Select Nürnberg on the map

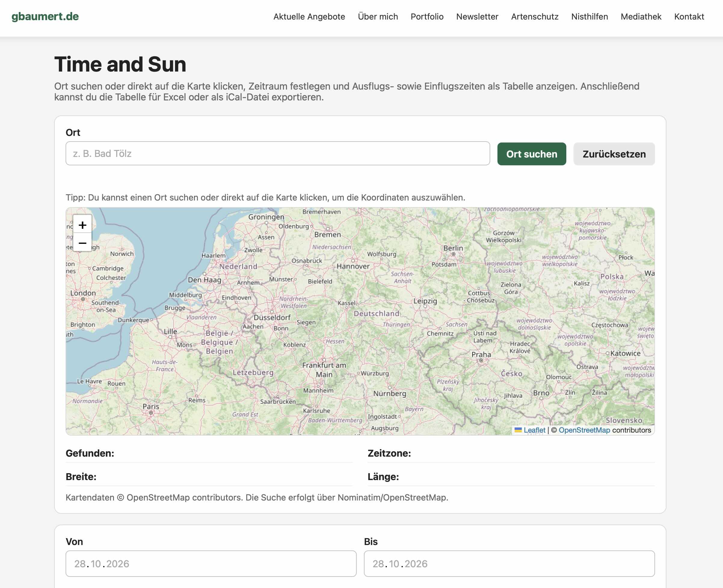click(x=390, y=394)
